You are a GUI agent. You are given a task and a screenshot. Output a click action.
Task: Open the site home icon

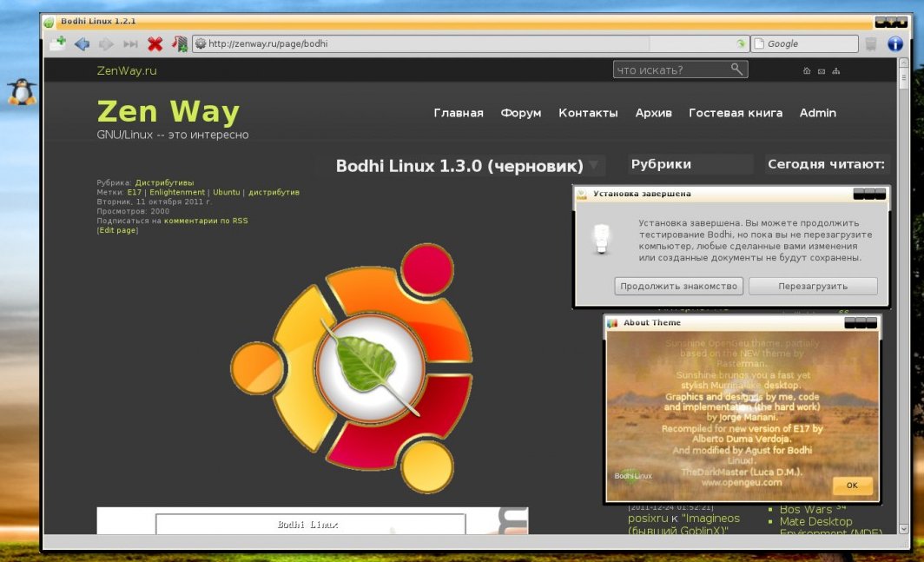pyautogui.click(x=807, y=70)
